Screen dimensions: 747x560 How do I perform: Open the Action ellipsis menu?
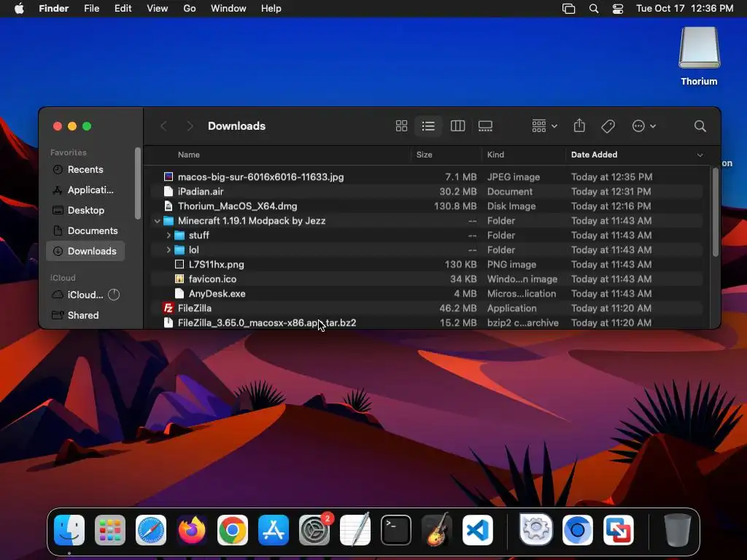click(643, 126)
